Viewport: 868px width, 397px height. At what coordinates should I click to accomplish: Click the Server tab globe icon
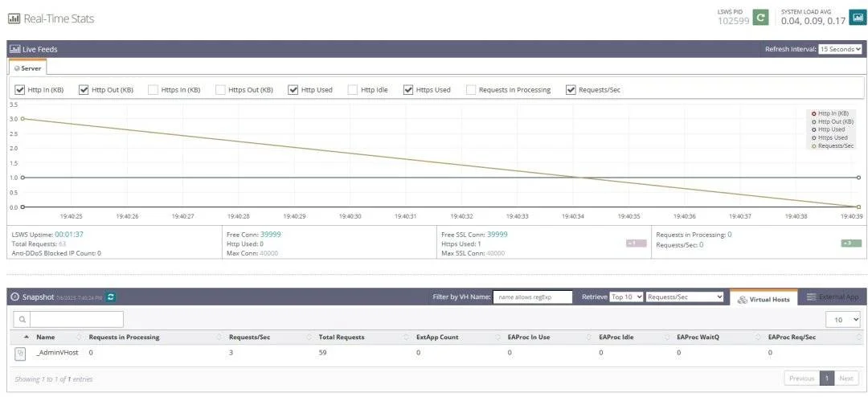coord(17,68)
